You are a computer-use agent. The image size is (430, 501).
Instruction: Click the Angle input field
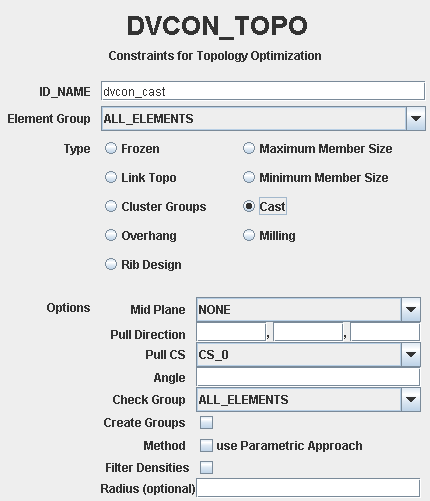[x=308, y=377]
